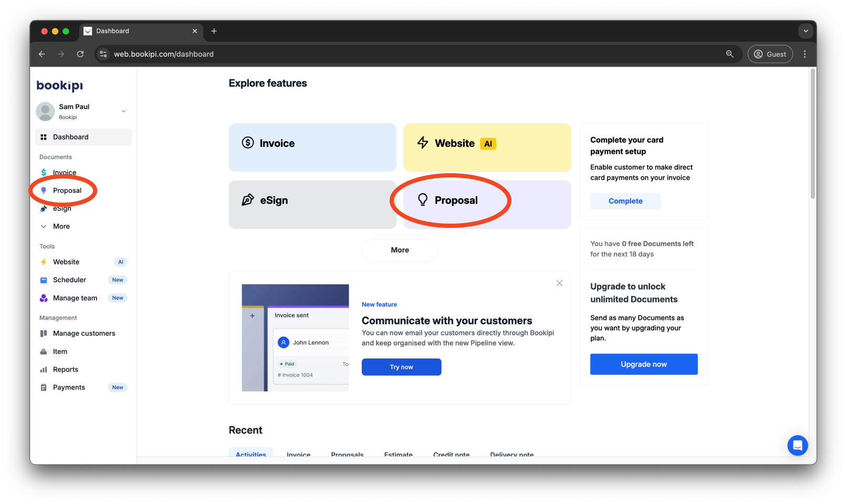Select the Invoice icon under Documents sidebar
Viewport: 847px width, 504px height.
pos(44,172)
